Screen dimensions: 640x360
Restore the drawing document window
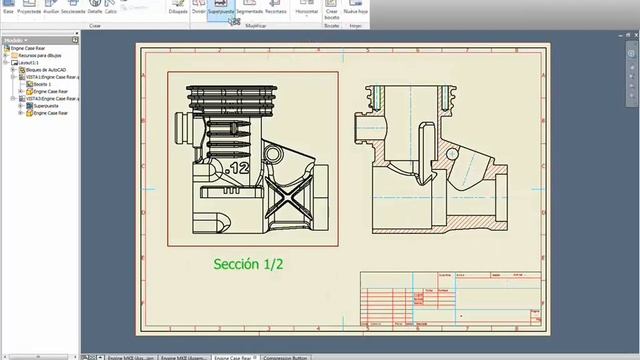628,36
